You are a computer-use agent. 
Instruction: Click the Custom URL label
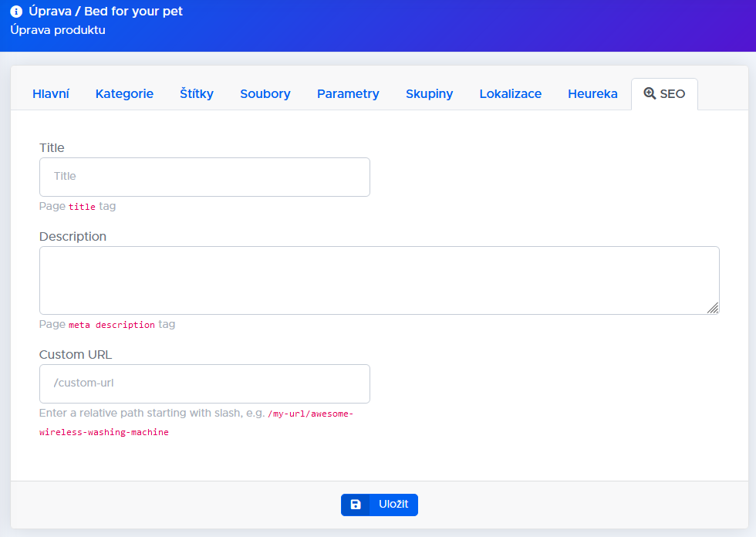(x=76, y=354)
